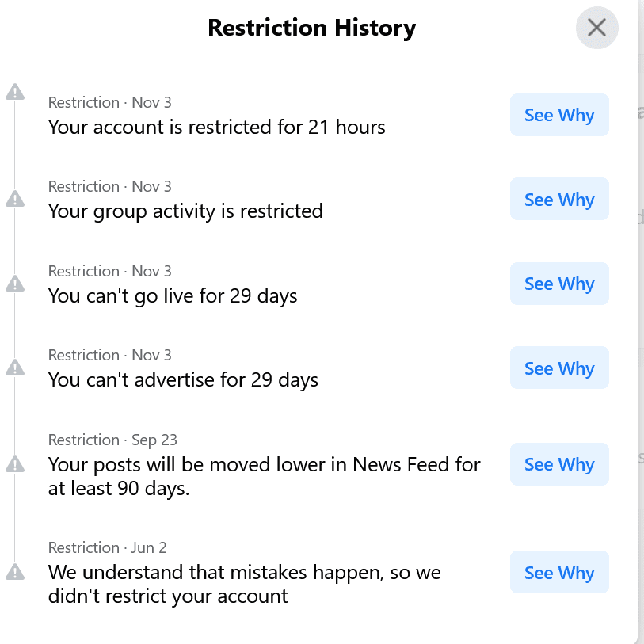
Task: See why you can't advertise
Action: (559, 368)
